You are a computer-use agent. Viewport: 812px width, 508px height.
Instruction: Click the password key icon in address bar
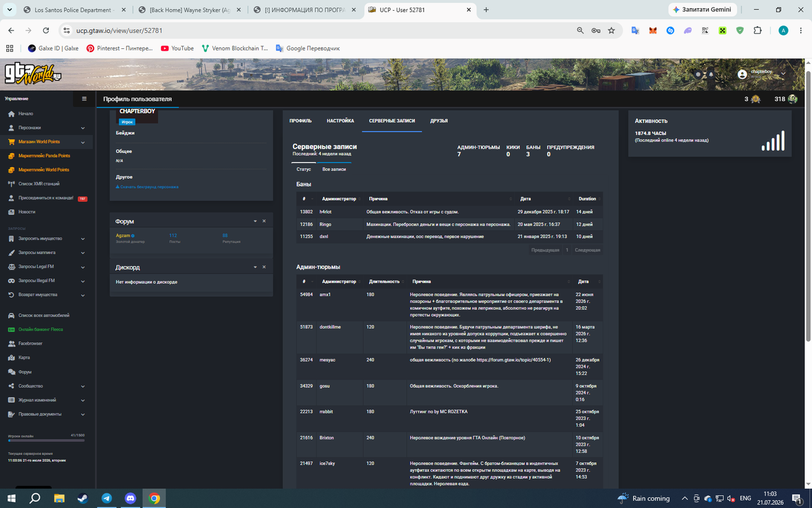tap(596, 30)
